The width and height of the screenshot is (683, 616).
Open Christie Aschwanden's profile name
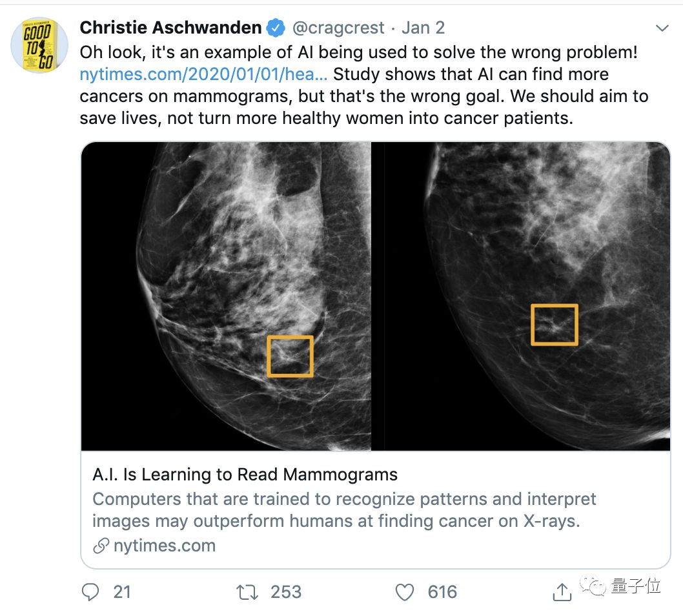coord(170,28)
